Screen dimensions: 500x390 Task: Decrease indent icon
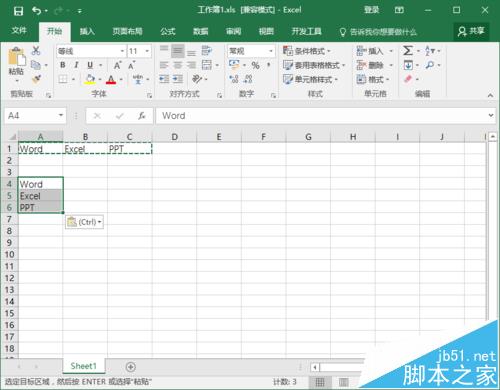pyautogui.click(x=164, y=79)
